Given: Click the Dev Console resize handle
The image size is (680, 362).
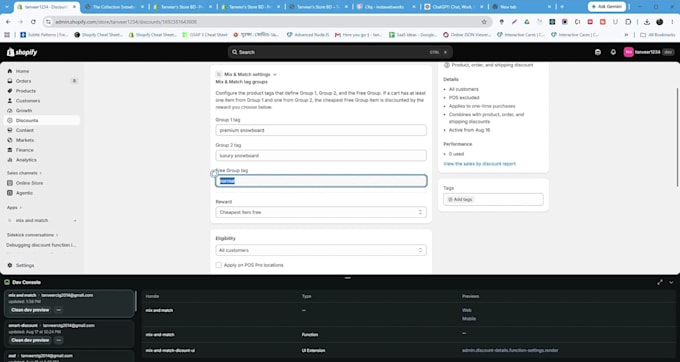Looking at the screenshot, I should pyautogui.click(x=347, y=278).
